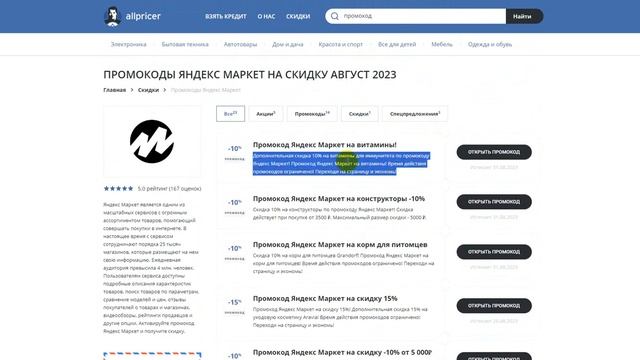Open the Автотовары category
The image size is (640, 360).
(x=240, y=44)
